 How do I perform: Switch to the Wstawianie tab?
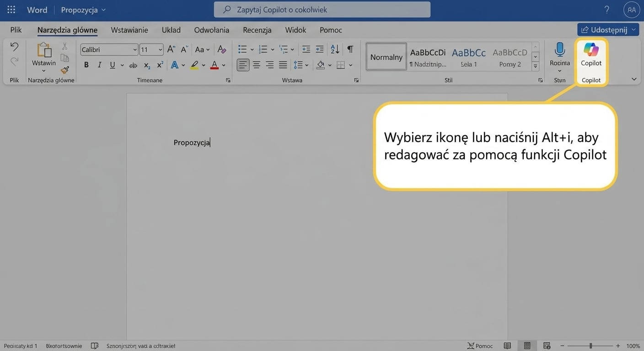click(x=129, y=30)
